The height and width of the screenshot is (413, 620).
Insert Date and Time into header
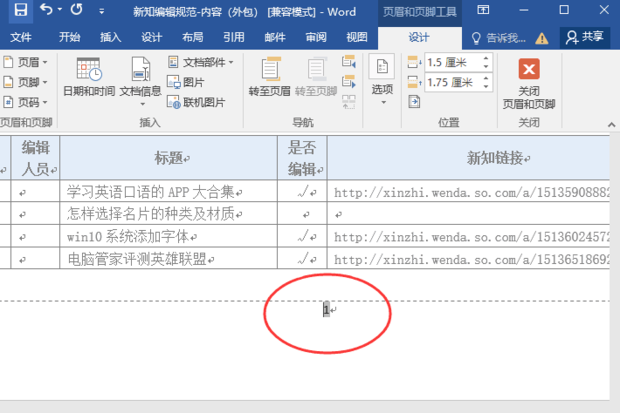point(89,77)
